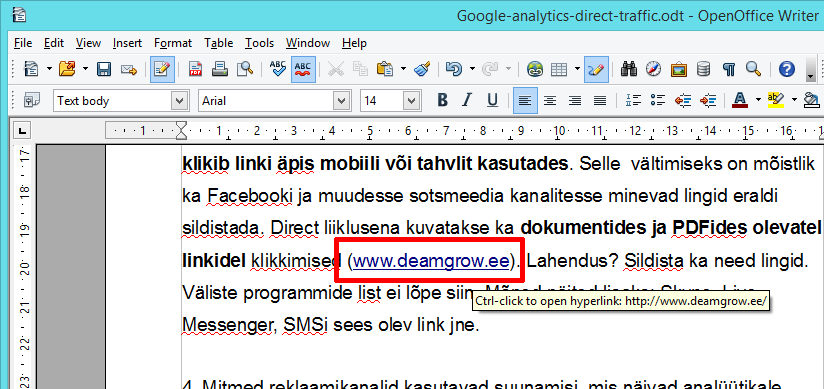The width and height of the screenshot is (824, 389).
Task: Toggle Numbering list
Action: pos(634,100)
